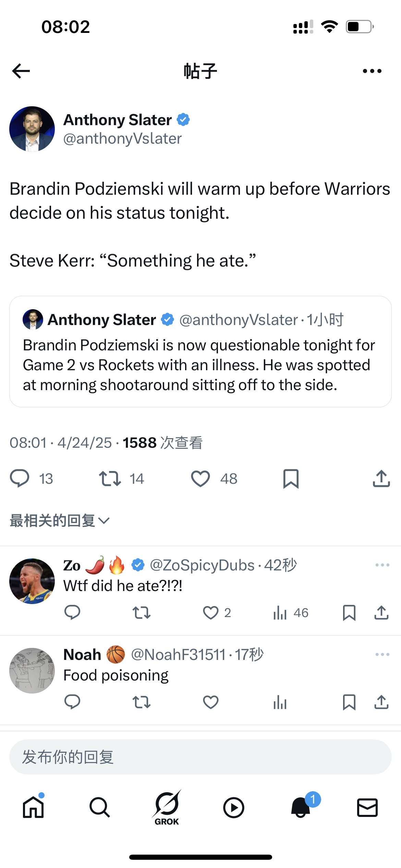Bookmark the main post
Screen dimensions: 401x868
[291, 479]
